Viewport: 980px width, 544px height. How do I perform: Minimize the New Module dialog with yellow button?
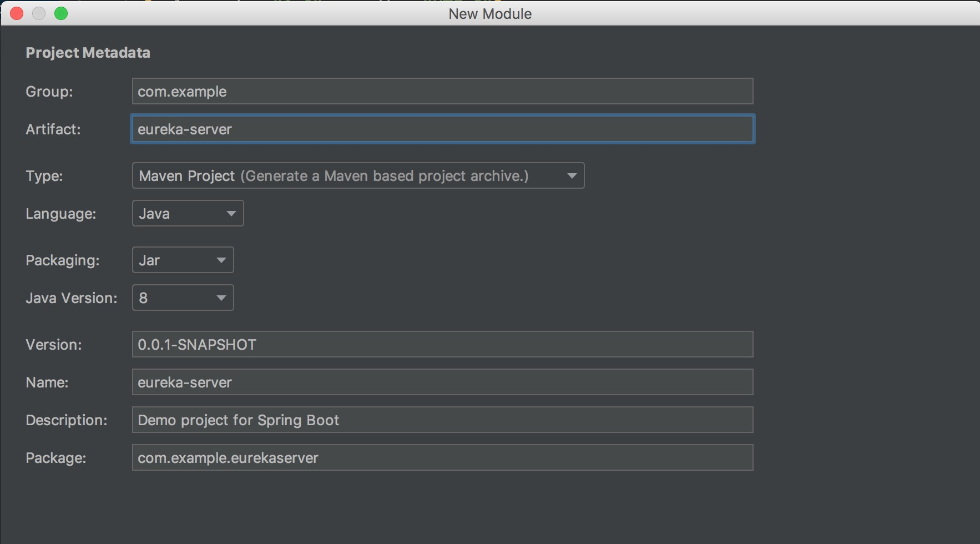[x=39, y=13]
